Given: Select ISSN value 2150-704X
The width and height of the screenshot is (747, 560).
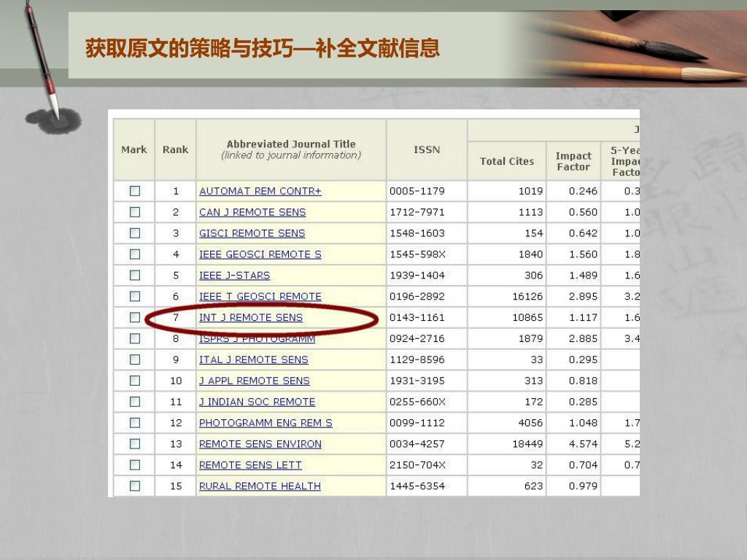Looking at the screenshot, I should tap(417, 464).
